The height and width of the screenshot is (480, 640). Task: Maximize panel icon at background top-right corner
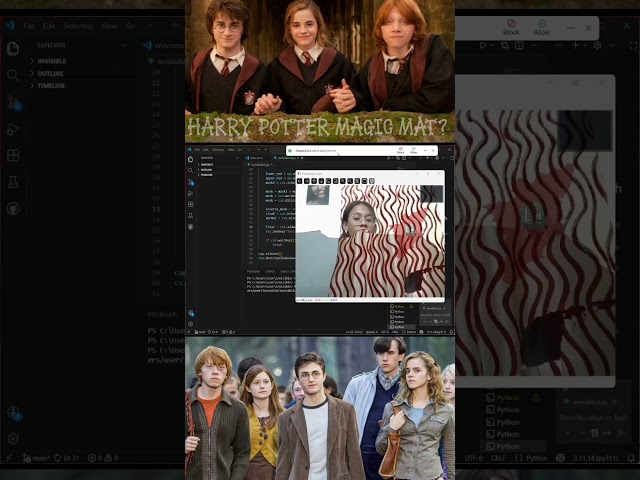[x=633, y=45]
